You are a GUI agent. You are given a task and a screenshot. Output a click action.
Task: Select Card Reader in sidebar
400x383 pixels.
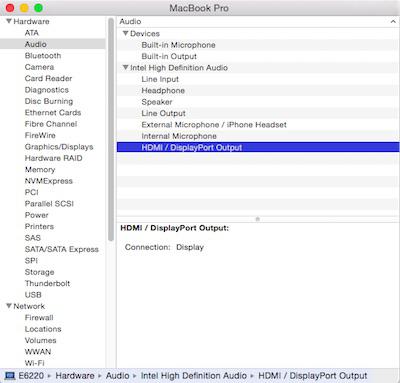48,78
